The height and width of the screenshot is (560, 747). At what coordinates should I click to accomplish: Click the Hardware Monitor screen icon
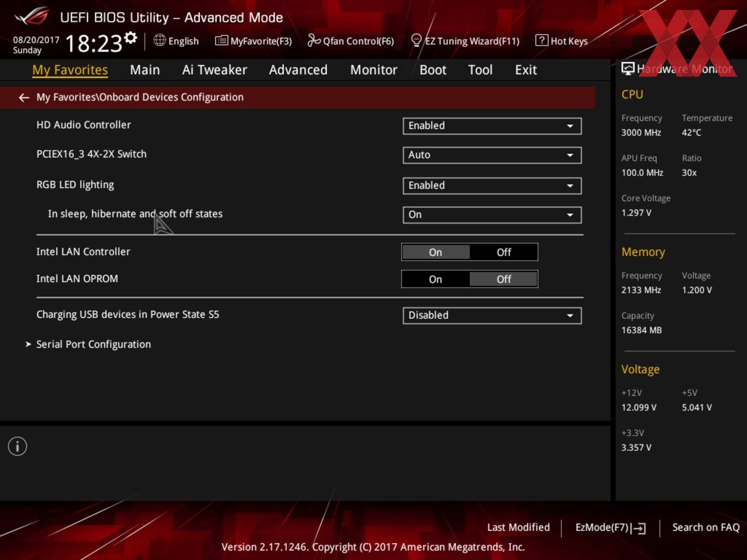coord(628,69)
